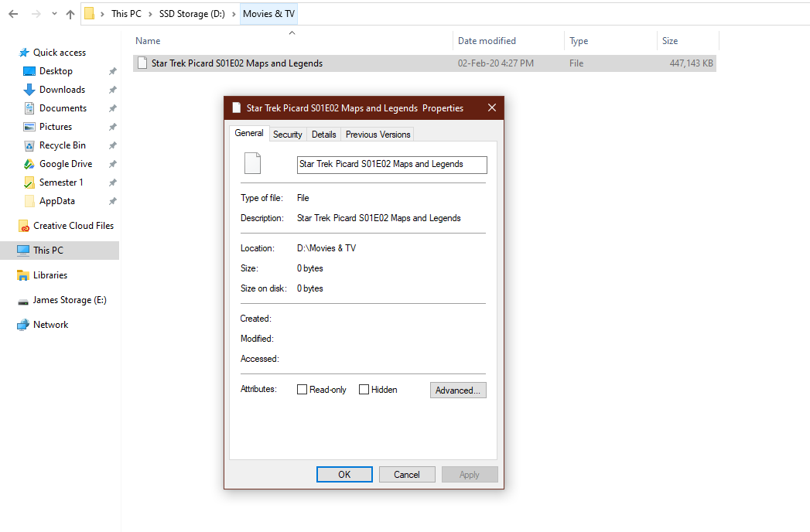The height and width of the screenshot is (532, 810).
Task: Click the large file icon in Properties
Action: tap(253, 163)
